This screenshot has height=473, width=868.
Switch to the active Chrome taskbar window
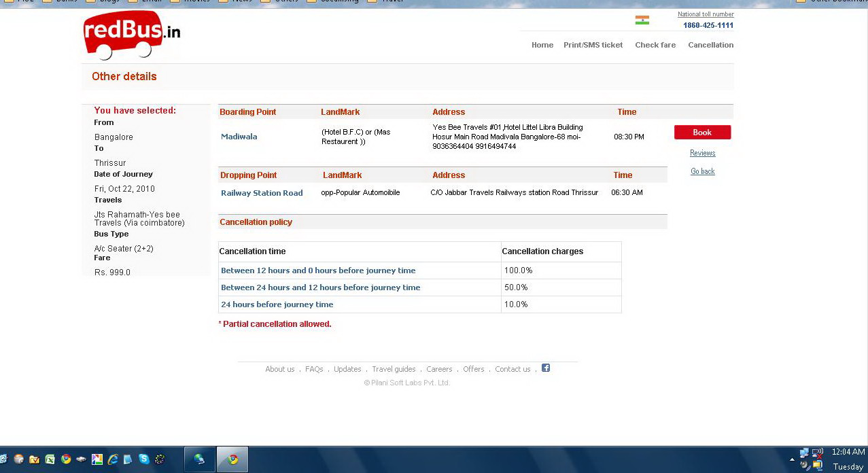pos(232,459)
